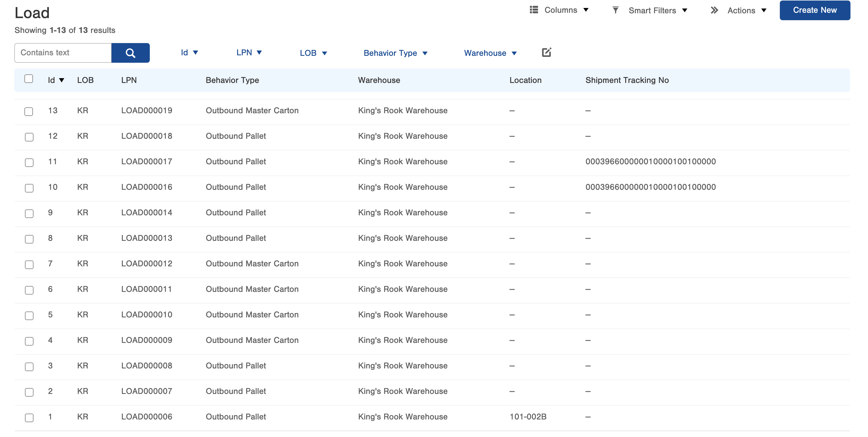Click LOAD000012 in the LPN column
Screen dimensions: 868x437
[147, 264]
